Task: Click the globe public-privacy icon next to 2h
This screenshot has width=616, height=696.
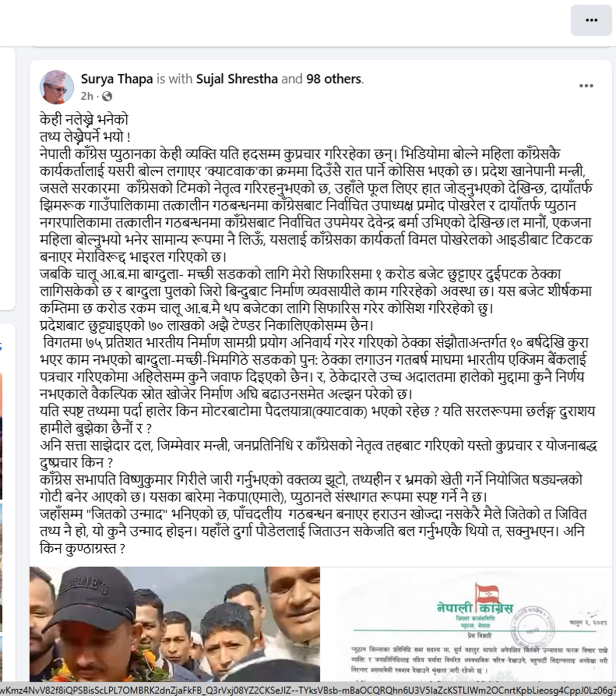Action: pos(107,96)
